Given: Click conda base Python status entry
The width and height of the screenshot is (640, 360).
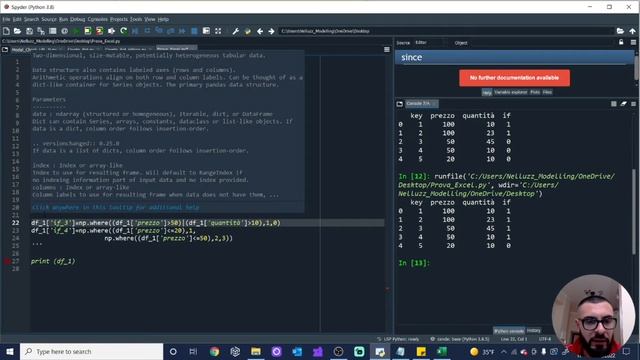Looking at the screenshot, I should click(460, 339).
